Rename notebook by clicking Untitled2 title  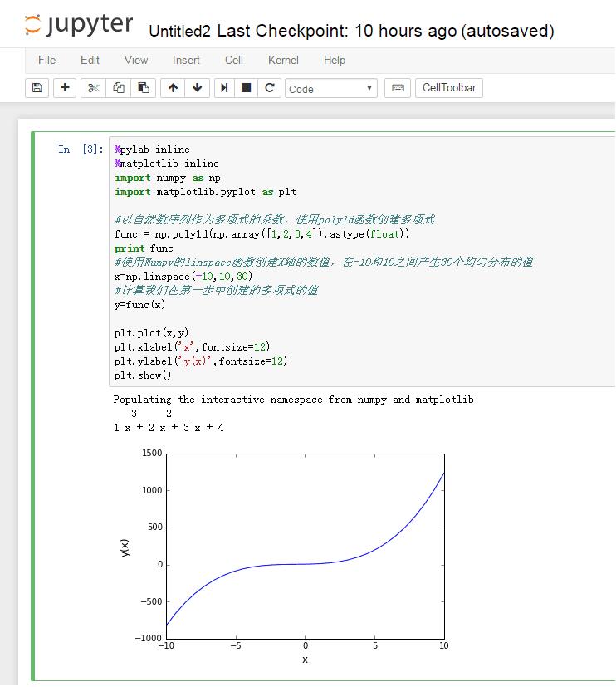(179, 32)
